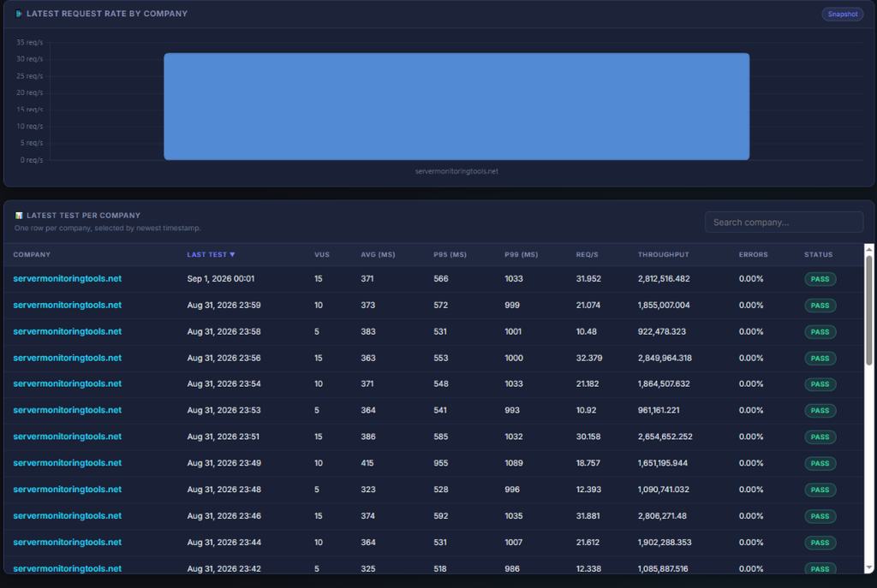Click throughput value 2,806,271.48
Viewport: 877px width, 588px height.
(x=662, y=515)
